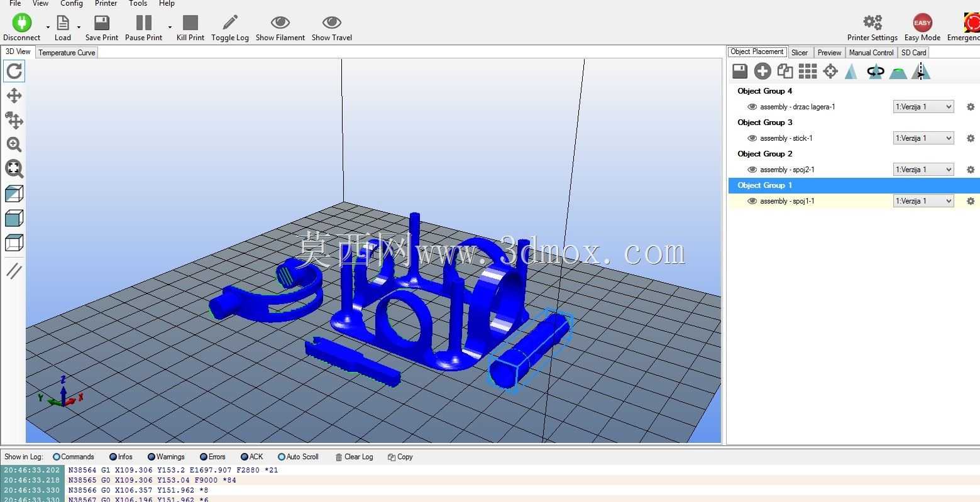The height and width of the screenshot is (502, 980).
Task: Select the Object Group 4 row
Action: (x=854, y=91)
